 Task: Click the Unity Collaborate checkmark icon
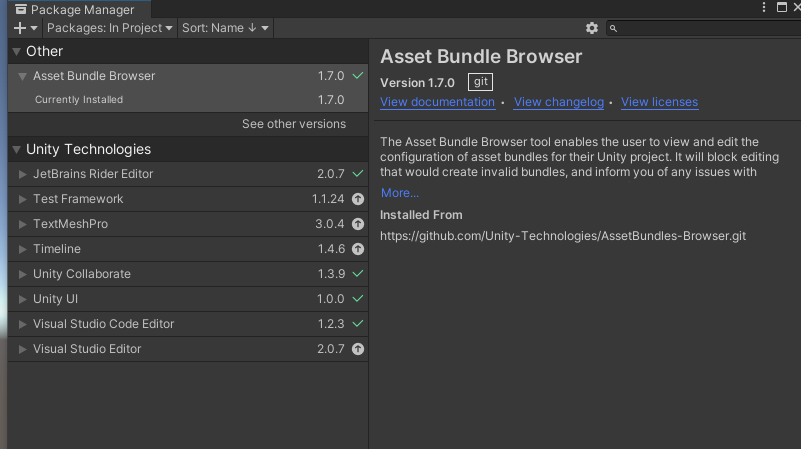click(358, 273)
